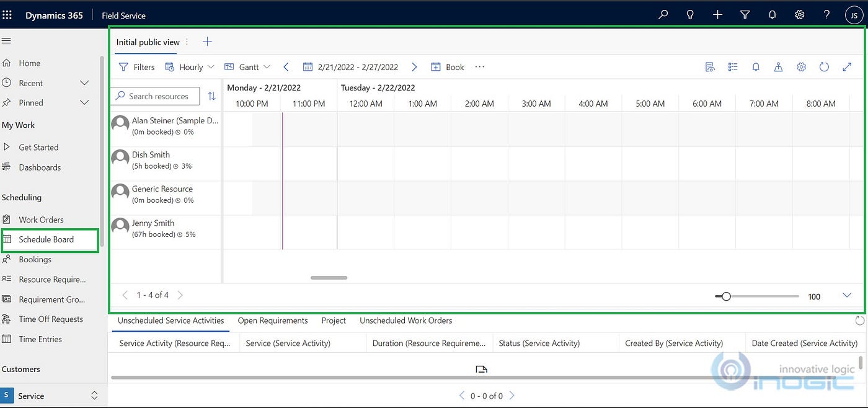The image size is (868, 408).
Task: Show the legend list icon
Action: (x=733, y=67)
